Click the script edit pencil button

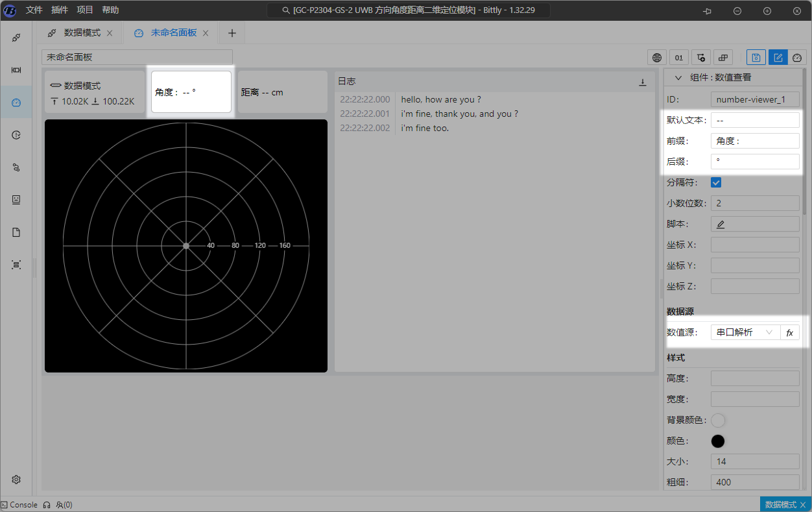pyautogui.click(x=721, y=224)
